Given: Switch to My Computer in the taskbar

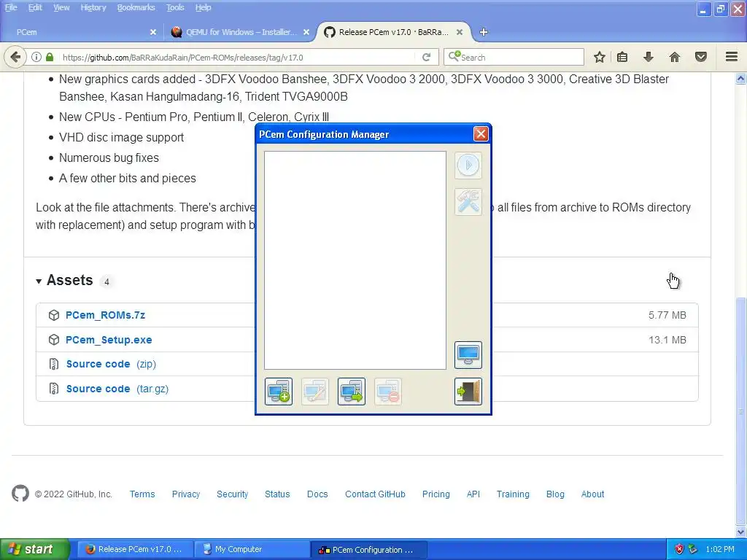Looking at the screenshot, I should tap(251, 550).
